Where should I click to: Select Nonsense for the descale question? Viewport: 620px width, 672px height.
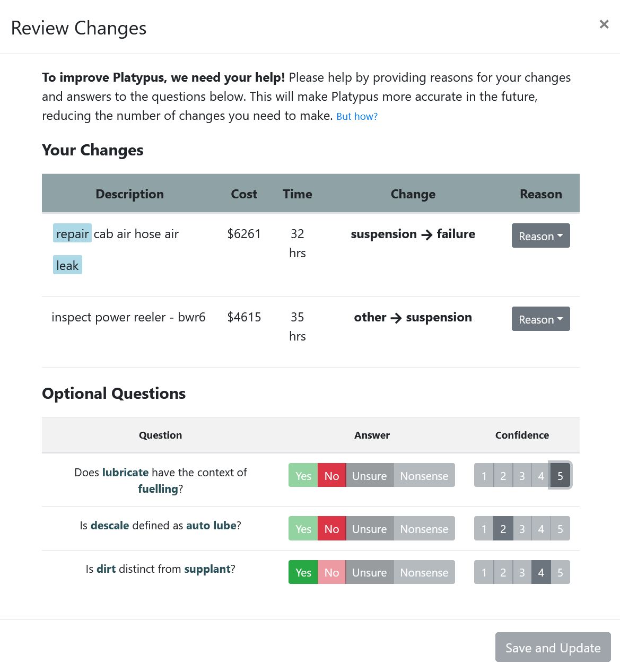pos(424,529)
